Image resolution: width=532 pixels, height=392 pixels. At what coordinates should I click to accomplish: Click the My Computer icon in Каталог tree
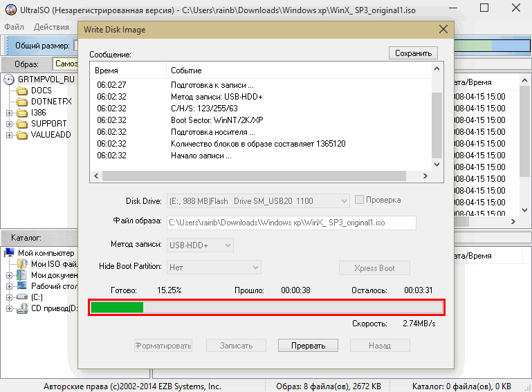pyautogui.click(x=10, y=252)
